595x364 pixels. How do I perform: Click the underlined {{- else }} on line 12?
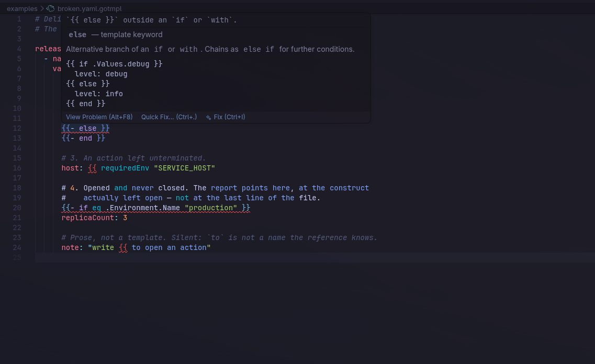pos(85,128)
